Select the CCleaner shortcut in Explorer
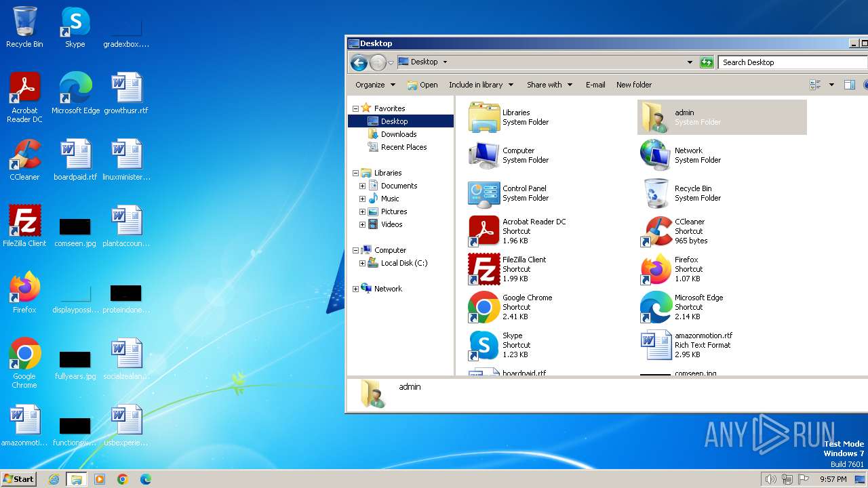The height and width of the screenshot is (488, 868). click(x=722, y=231)
